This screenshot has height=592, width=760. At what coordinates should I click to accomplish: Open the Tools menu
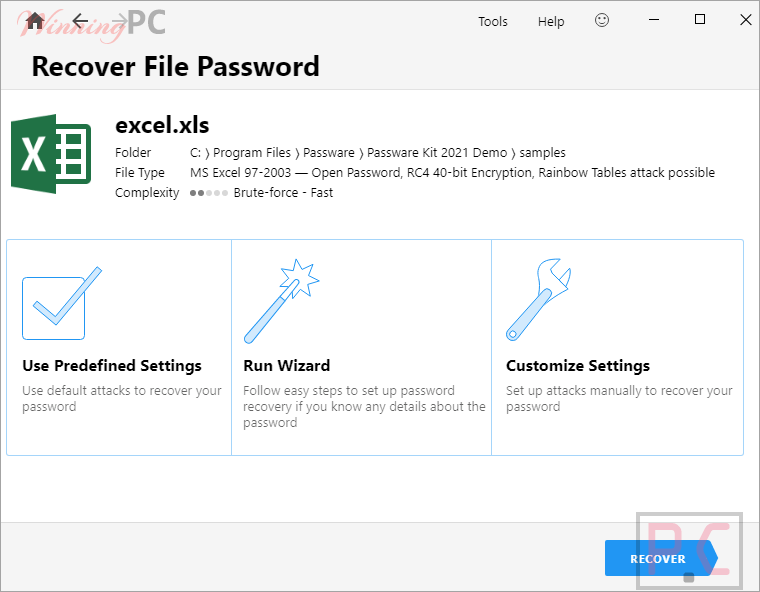click(492, 21)
